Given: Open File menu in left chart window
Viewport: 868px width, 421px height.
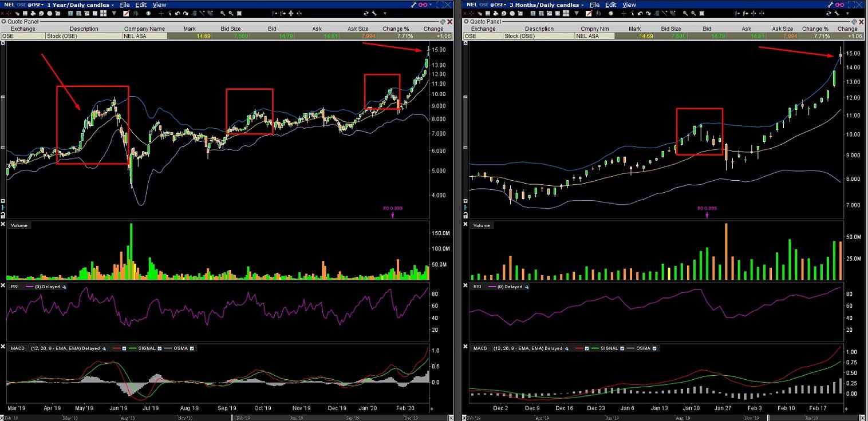Looking at the screenshot, I should pyautogui.click(x=125, y=5).
